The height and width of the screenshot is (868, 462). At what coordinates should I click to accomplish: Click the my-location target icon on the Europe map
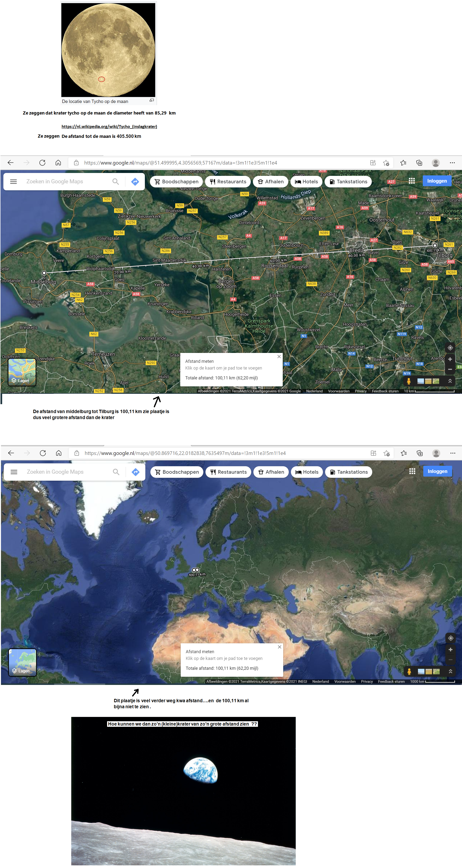(450, 638)
